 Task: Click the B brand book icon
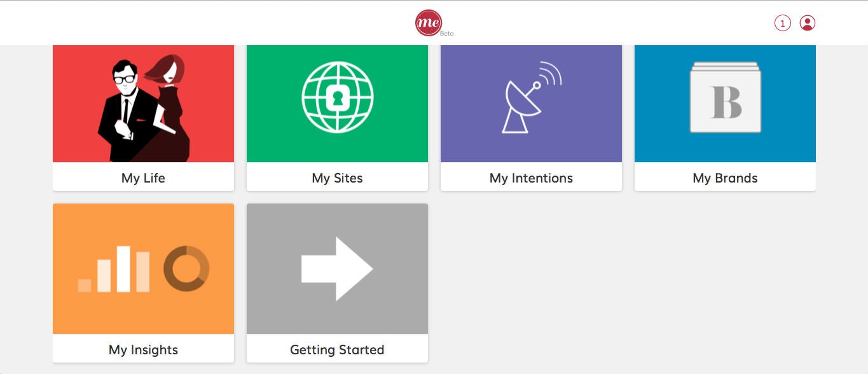[x=725, y=97]
